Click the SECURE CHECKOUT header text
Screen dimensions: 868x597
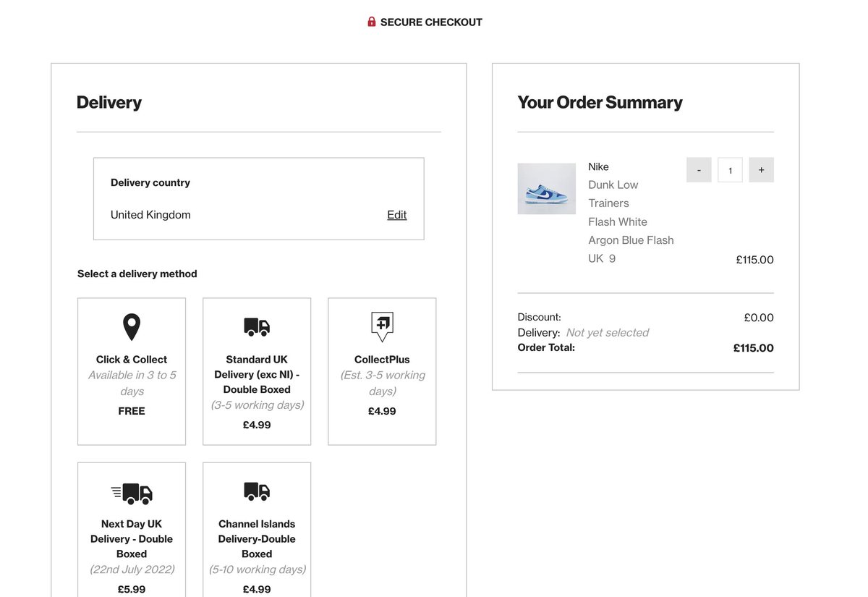pos(431,22)
